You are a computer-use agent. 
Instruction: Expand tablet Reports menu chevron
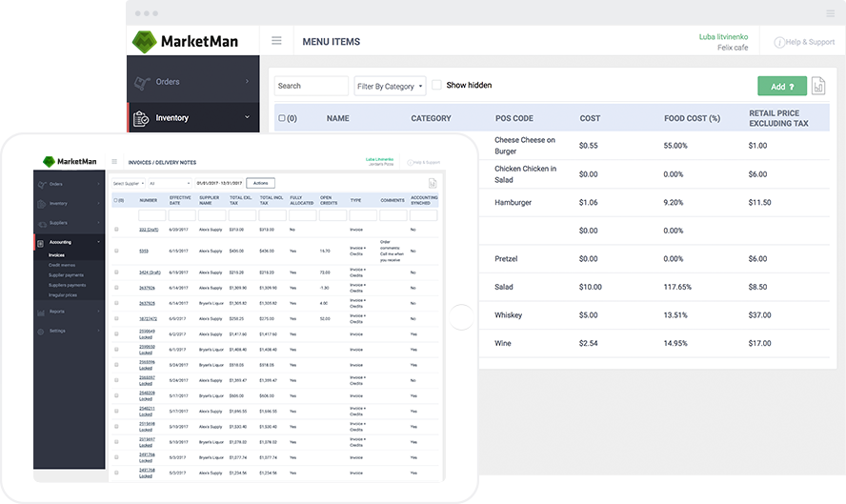coord(99,312)
